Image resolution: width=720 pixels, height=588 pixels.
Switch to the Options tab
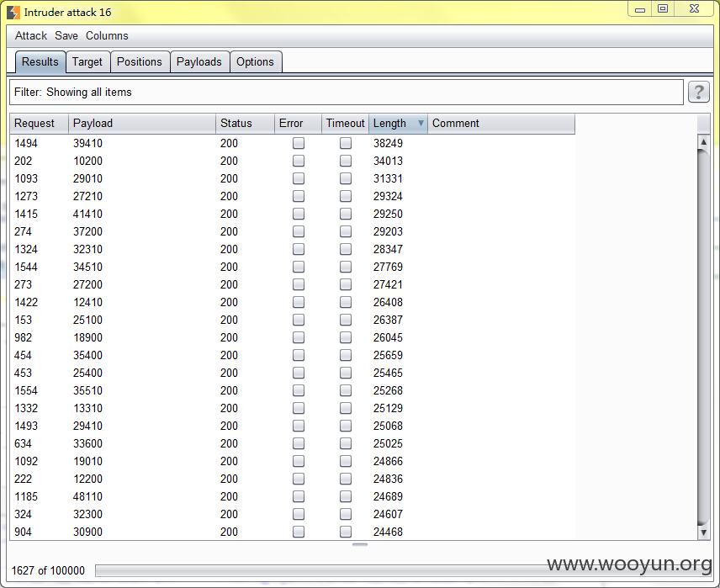click(256, 61)
